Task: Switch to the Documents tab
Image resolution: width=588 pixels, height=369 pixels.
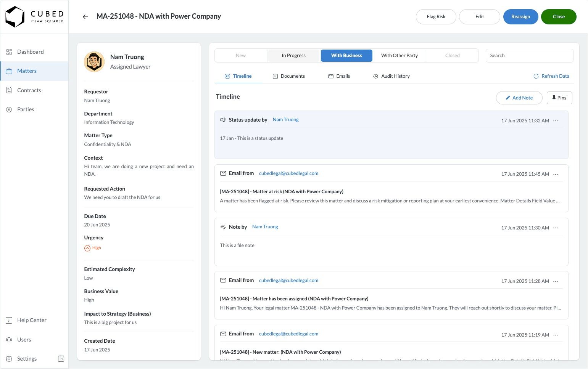Action: (x=289, y=76)
